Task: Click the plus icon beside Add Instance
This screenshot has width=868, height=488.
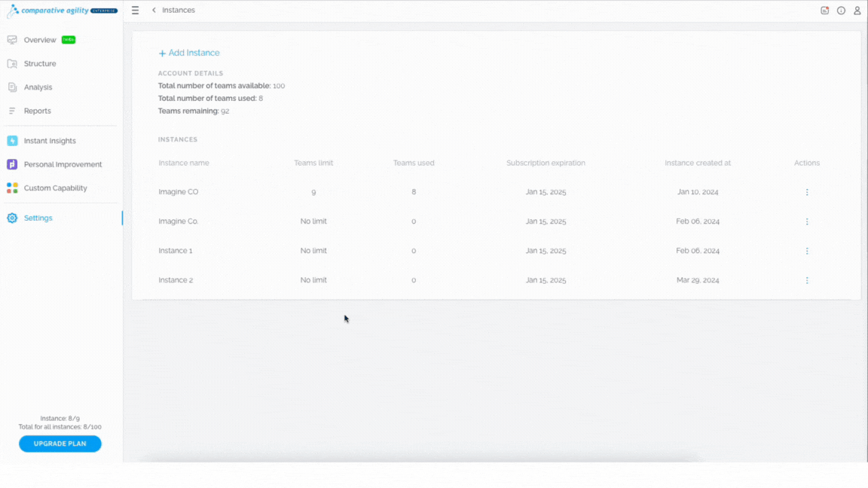Action: pos(162,53)
